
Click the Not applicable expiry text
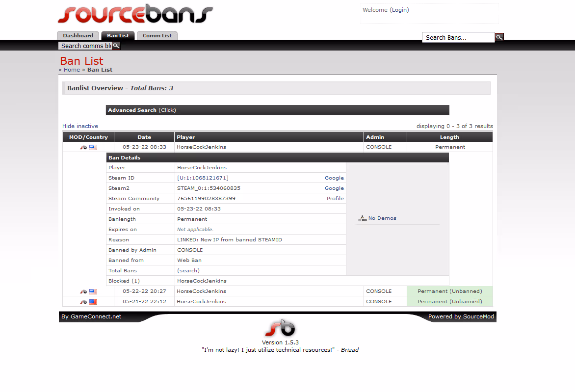pos(195,230)
